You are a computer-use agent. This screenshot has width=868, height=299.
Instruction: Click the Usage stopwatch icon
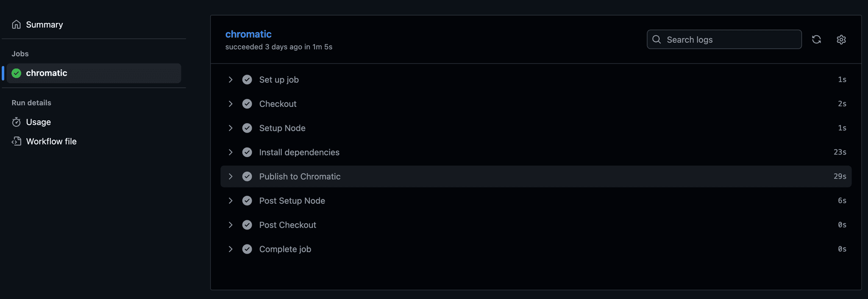[17, 122]
